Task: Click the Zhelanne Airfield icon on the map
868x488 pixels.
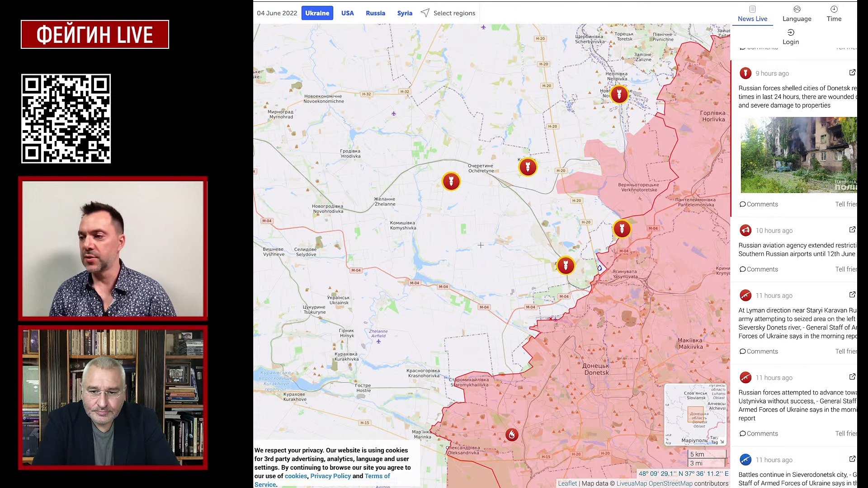Action: point(378,341)
